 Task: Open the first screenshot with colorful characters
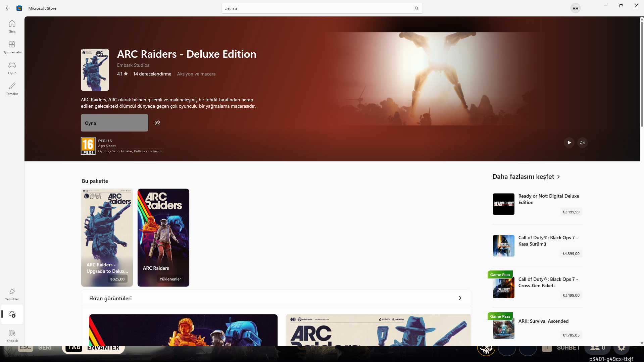click(x=184, y=330)
